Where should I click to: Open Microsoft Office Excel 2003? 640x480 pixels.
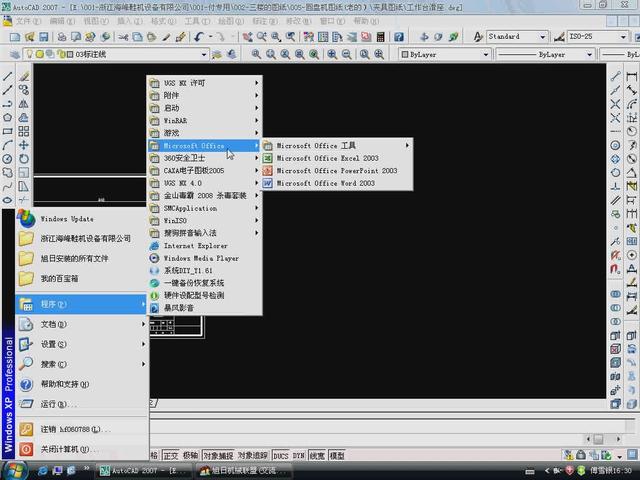[327, 158]
